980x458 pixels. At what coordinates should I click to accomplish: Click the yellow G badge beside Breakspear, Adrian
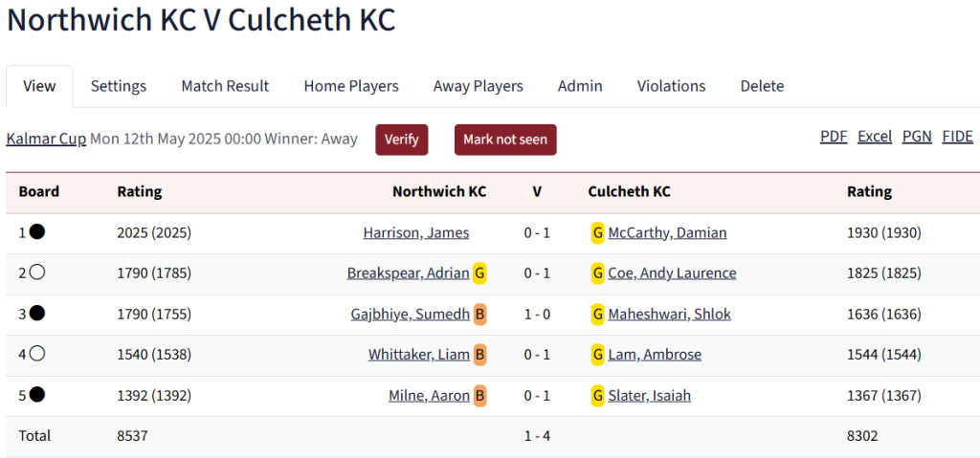coord(480,273)
